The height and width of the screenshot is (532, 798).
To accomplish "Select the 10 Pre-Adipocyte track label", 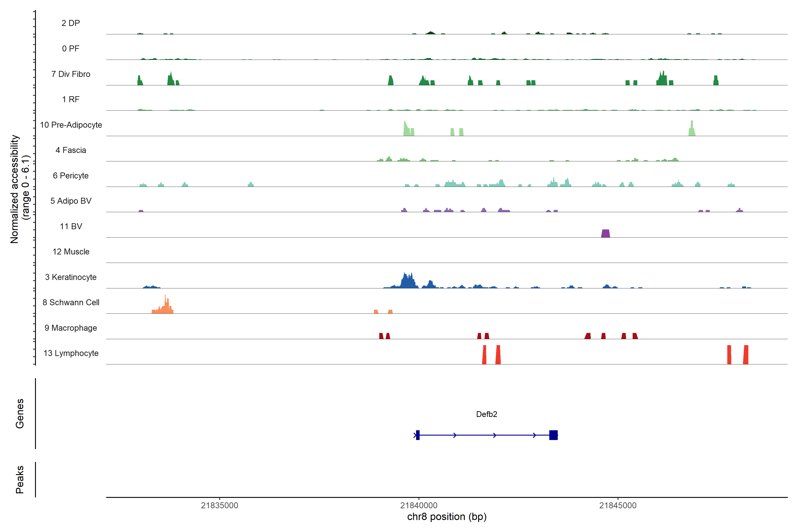I will point(71,125).
